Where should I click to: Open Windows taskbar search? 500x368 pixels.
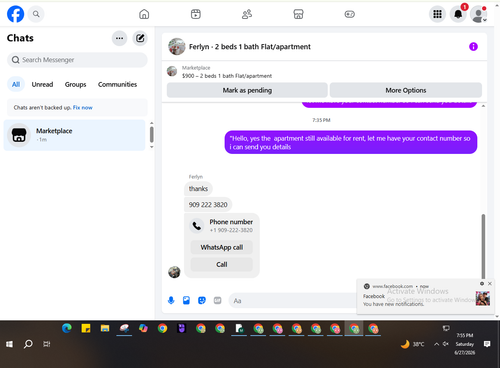28,344
